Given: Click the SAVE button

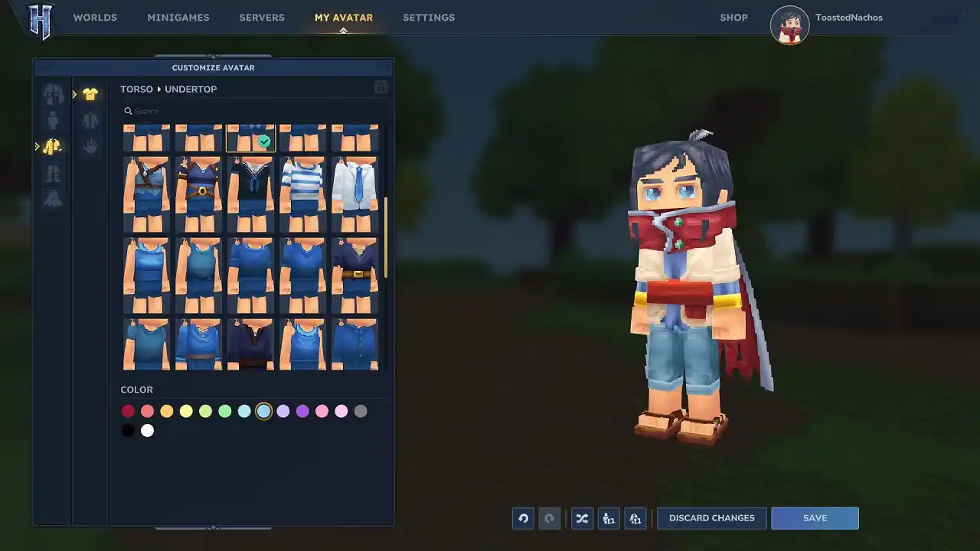Looking at the screenshot, I should tap(815, 518).
